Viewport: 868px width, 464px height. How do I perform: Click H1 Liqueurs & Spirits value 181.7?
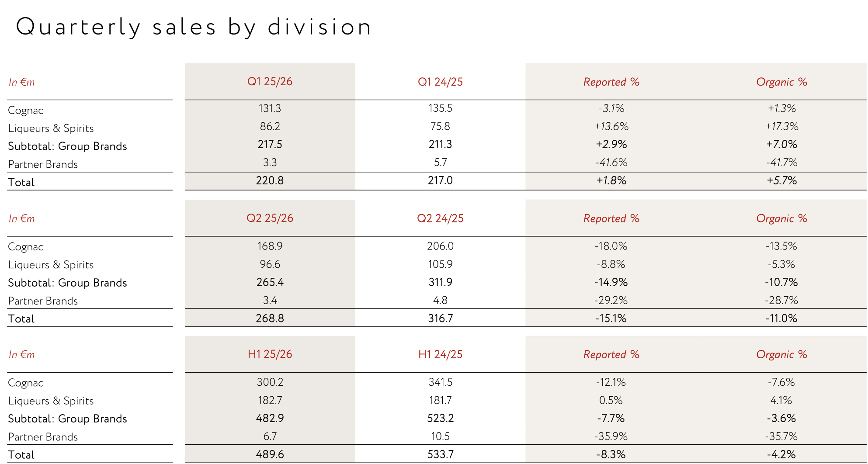coord(440,400)
